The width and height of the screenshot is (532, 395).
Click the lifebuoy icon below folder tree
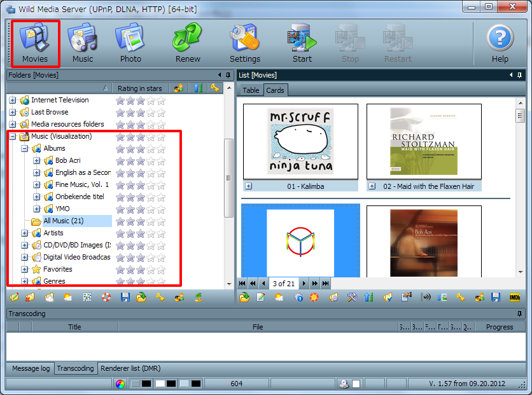[x=106, y=297]
